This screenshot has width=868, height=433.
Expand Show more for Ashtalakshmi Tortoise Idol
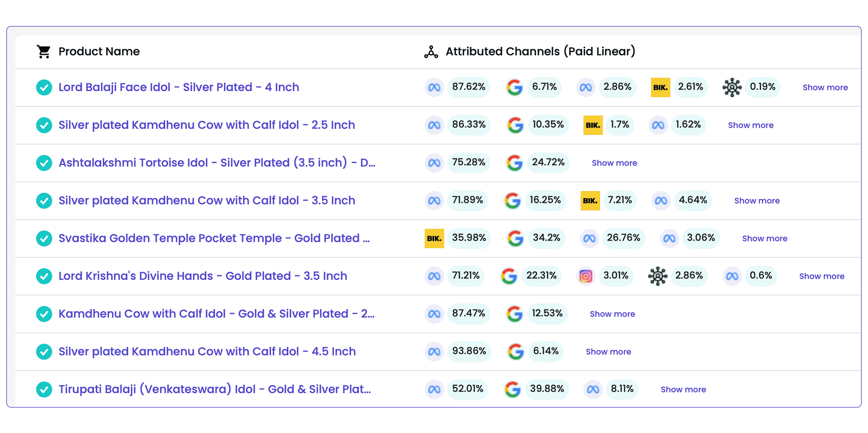coord(614,163)
